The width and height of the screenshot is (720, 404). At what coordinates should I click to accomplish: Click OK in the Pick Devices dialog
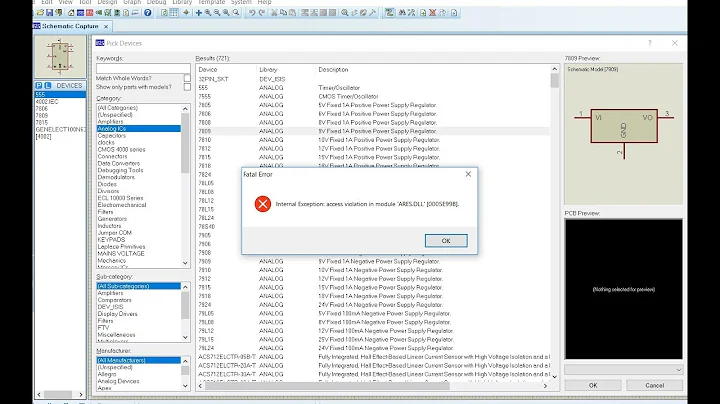pos(593,385)
